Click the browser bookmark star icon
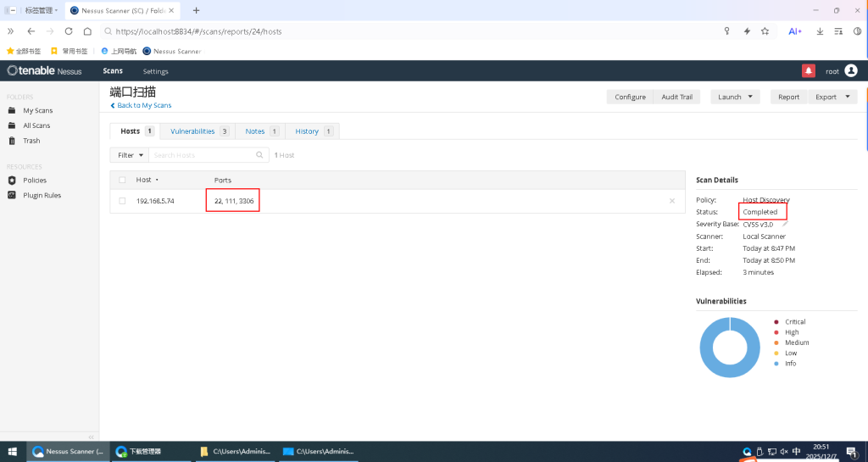The width and height of the screenshot is (868, 462). point(765,31)
